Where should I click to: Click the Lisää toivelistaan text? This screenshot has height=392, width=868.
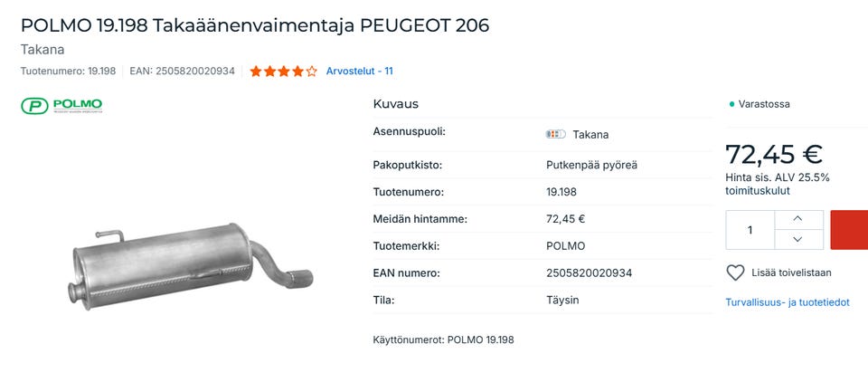[x=791, y=272]
